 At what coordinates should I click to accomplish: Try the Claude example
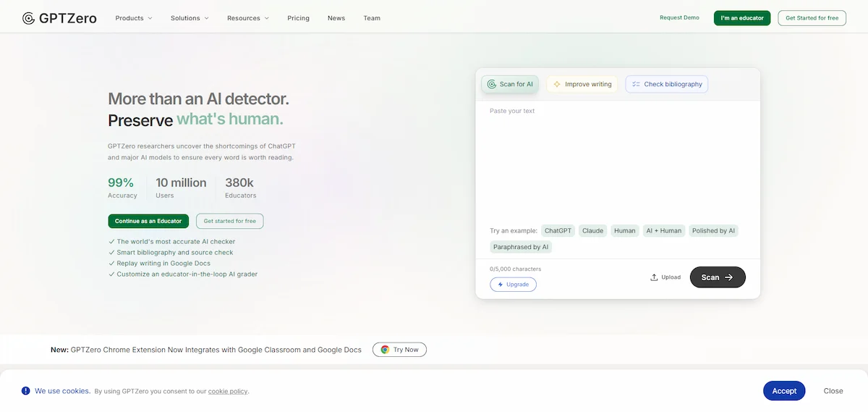pyautogui.click(x=593, y=231)
